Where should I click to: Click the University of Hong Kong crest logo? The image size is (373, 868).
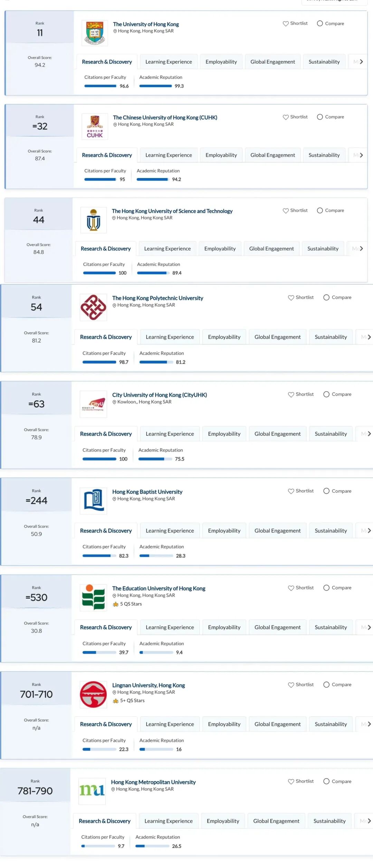click(95, 33)
